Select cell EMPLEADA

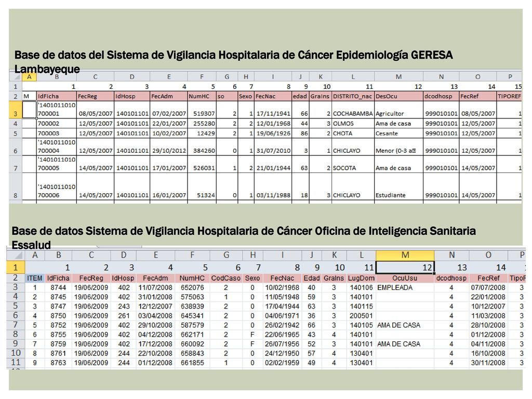click(405, 287)
